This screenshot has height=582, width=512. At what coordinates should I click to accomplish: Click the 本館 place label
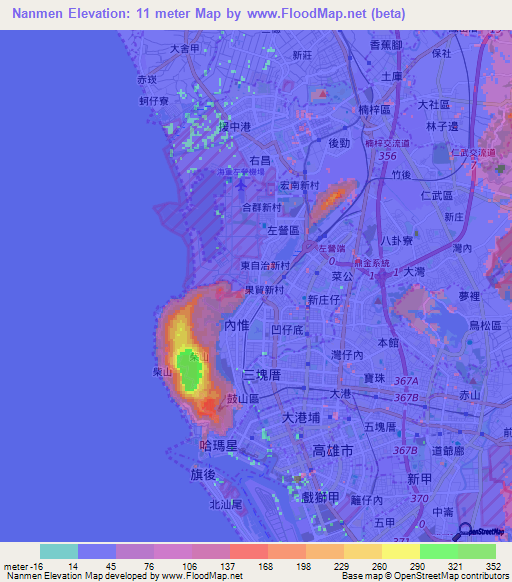point(388,342)
